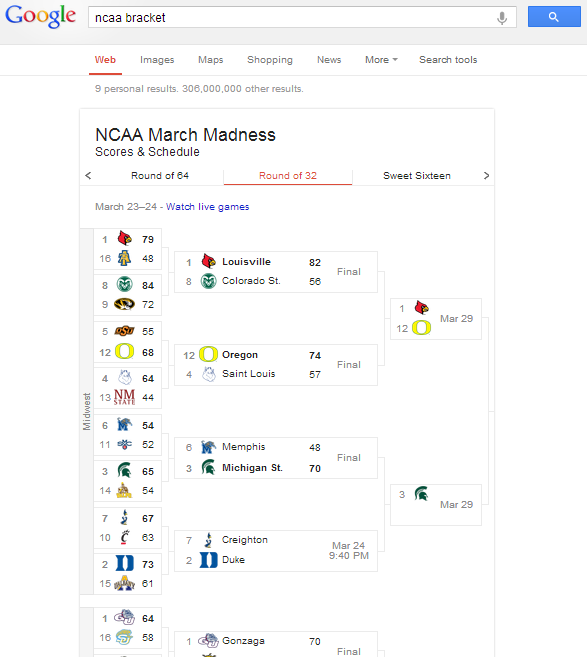Click Colorado St. ram logo in Round of 32
The image size is (587, 657).
208,281
